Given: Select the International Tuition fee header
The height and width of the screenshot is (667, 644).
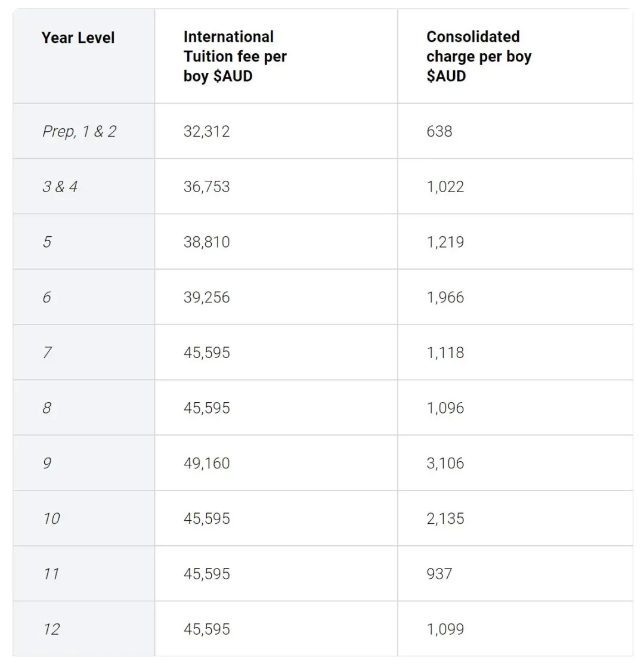Looking at the screenshot, I should pos(235,56).
